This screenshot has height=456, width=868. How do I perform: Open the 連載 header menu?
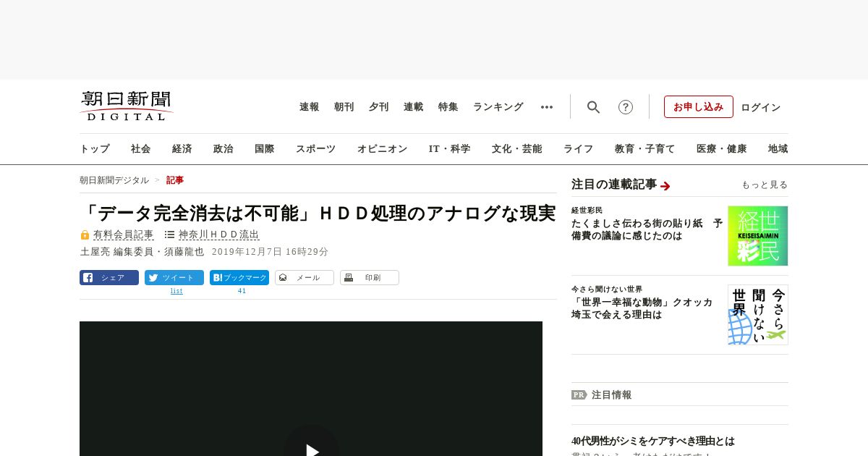414,107
